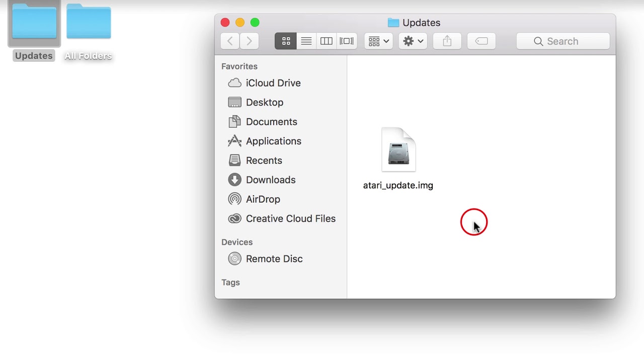
Task: Open the item arrangement dropdown
Action: [378, 41]
